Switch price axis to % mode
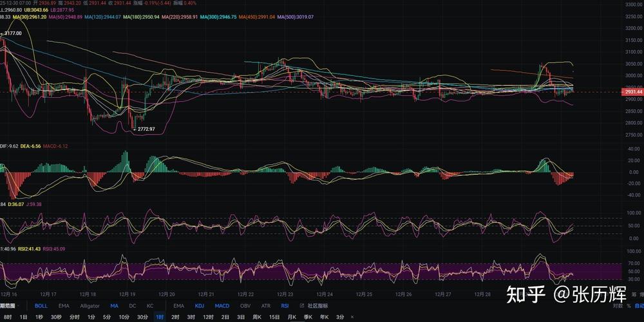This screenshot has height=322, width=644. click(628, 306)
